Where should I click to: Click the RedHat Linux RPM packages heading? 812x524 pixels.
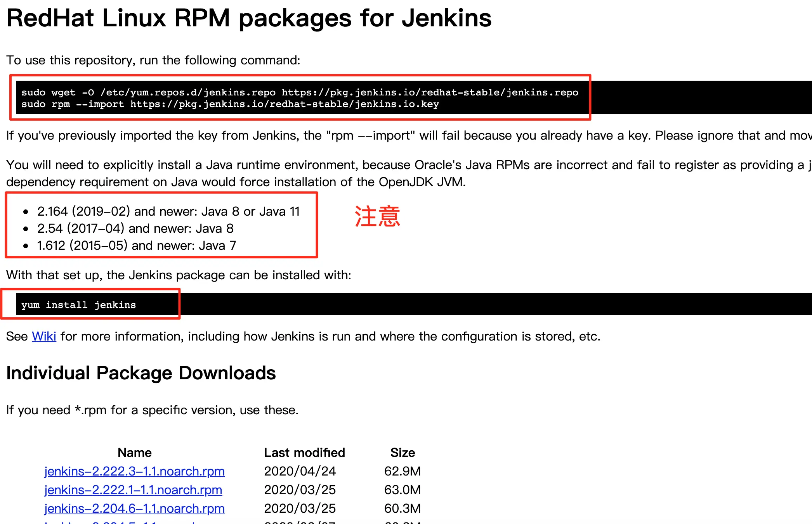[x=249, y=18]
